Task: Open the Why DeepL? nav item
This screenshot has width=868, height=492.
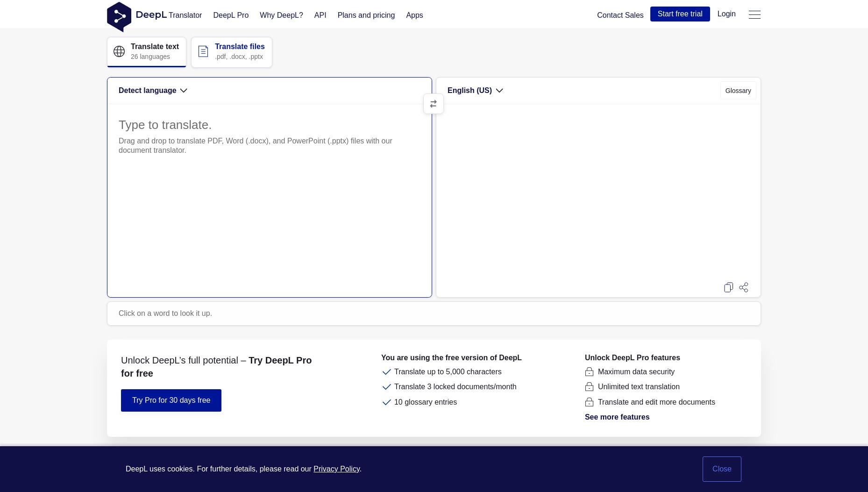Action: coord(281,15)
